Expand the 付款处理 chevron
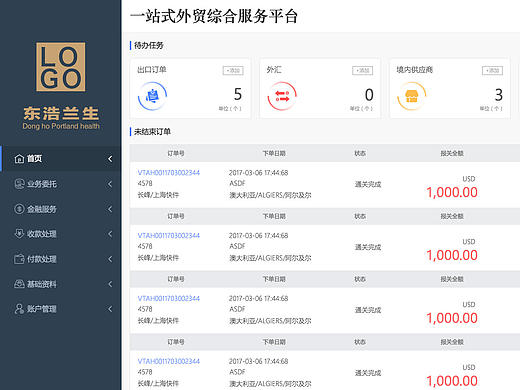 tap(110, 259)
